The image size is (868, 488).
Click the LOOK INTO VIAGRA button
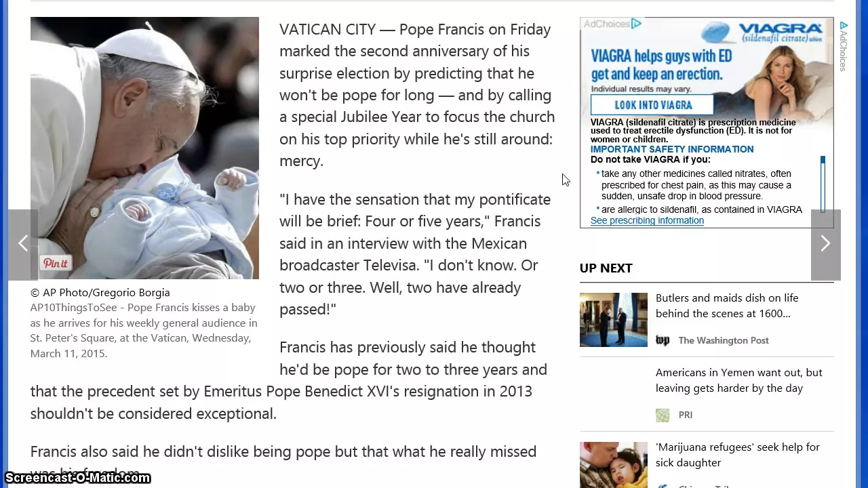pyautogui.click(x=653, y=105)
